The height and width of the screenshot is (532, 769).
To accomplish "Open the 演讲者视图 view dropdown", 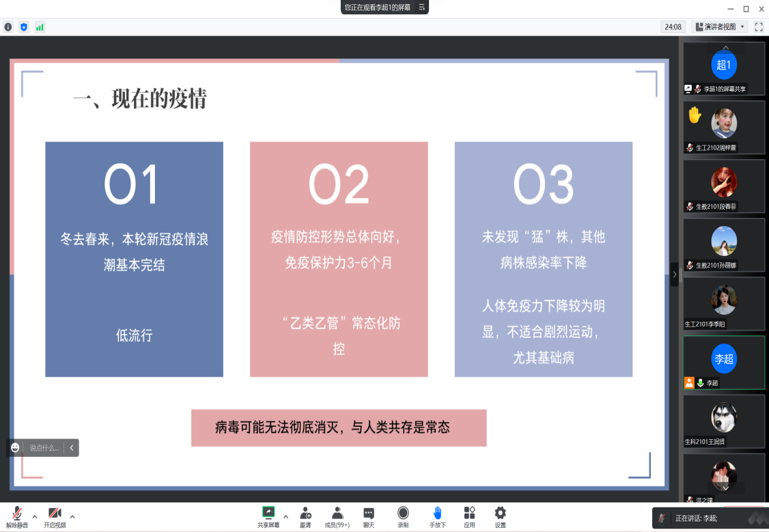I will pyautogui.click(x=720, y=27).
